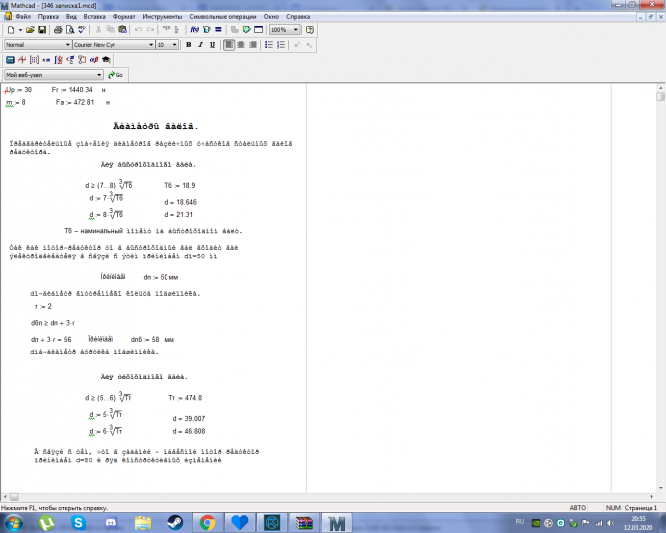Image resolution: width=666 pixels, height=533 pixels.
Task: Open the Формат menu
Action: tap(124, 17)
